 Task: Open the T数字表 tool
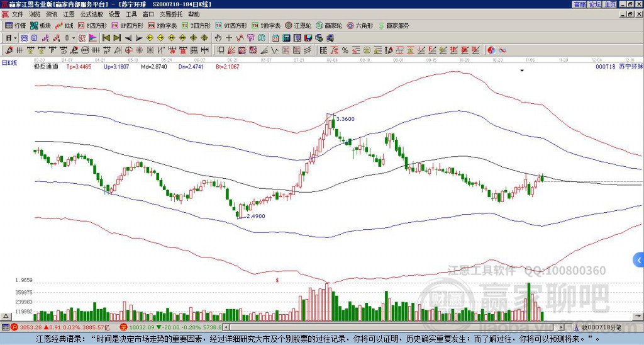click(266, 25)
